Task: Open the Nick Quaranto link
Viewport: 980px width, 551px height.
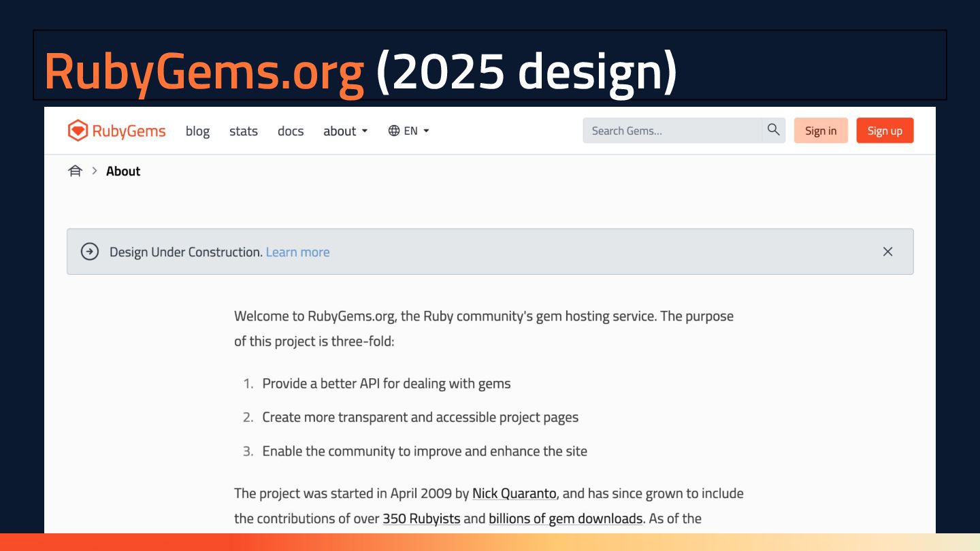Action: pyautogui.click(x=514, y=493)
